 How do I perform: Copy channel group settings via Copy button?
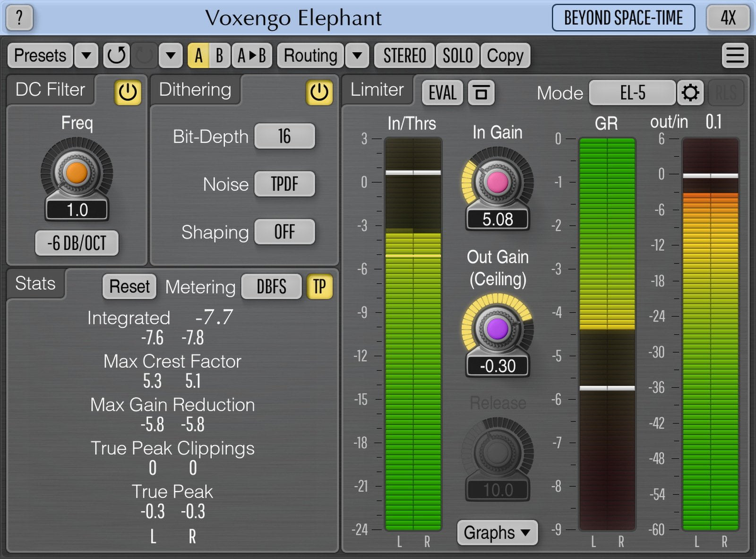click(505, 55)
